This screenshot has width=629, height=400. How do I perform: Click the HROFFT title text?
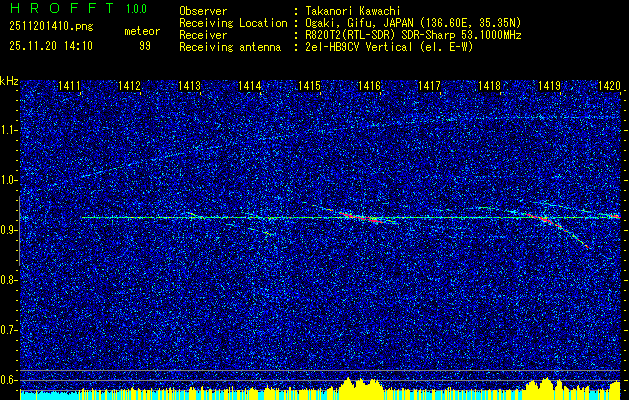(x=62, y=8)
